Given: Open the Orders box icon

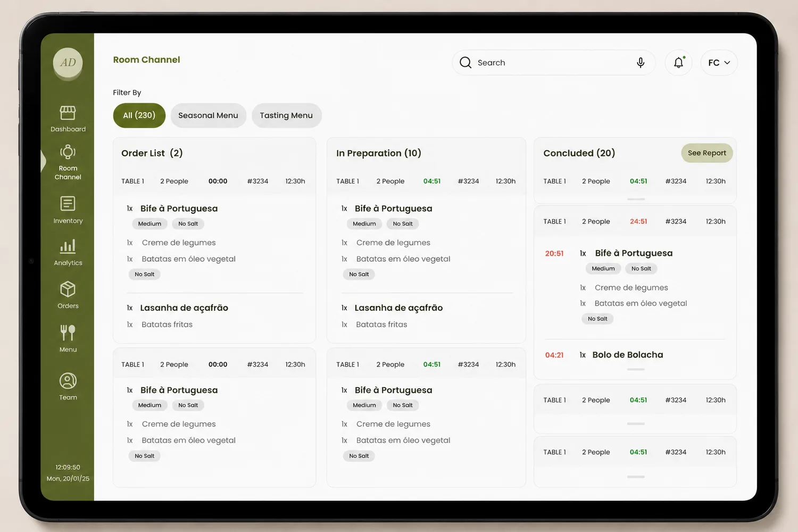Looking at the screenshot, I should tap(68, 289).
